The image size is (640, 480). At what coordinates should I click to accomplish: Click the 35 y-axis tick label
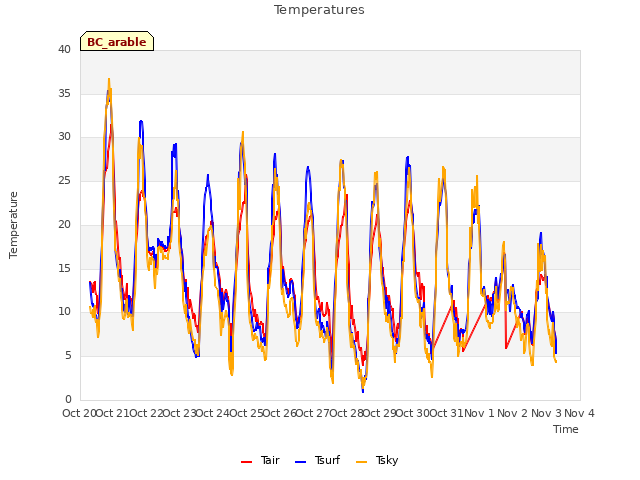point(64,93)
